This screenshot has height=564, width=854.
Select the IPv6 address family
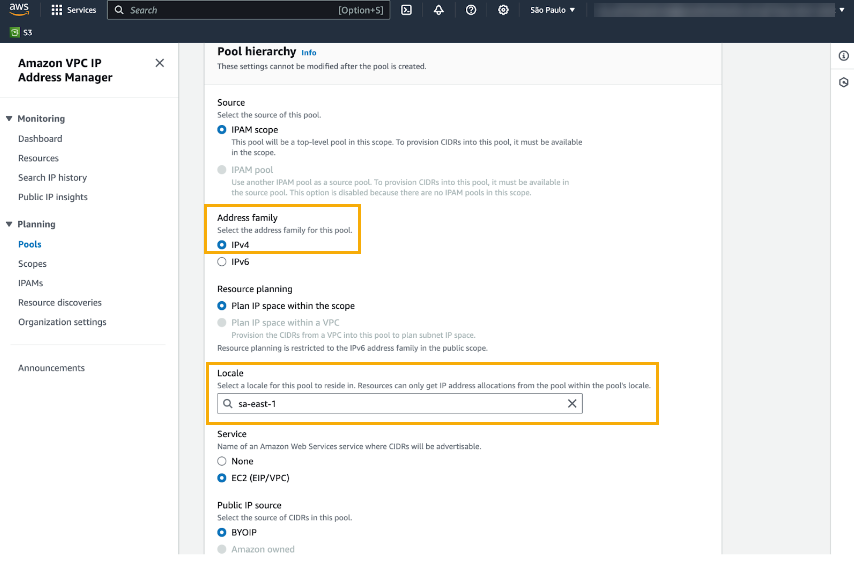[222, 262]
